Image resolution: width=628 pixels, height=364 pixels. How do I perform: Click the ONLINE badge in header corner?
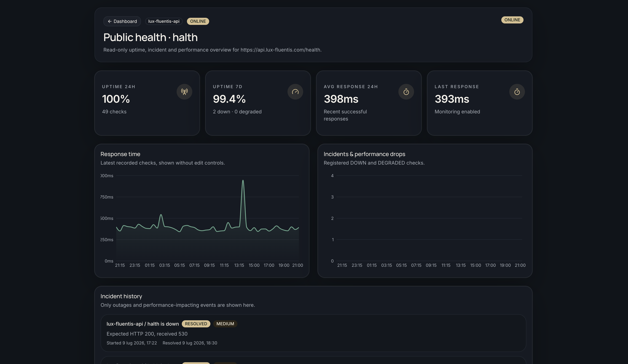(512, 20)
